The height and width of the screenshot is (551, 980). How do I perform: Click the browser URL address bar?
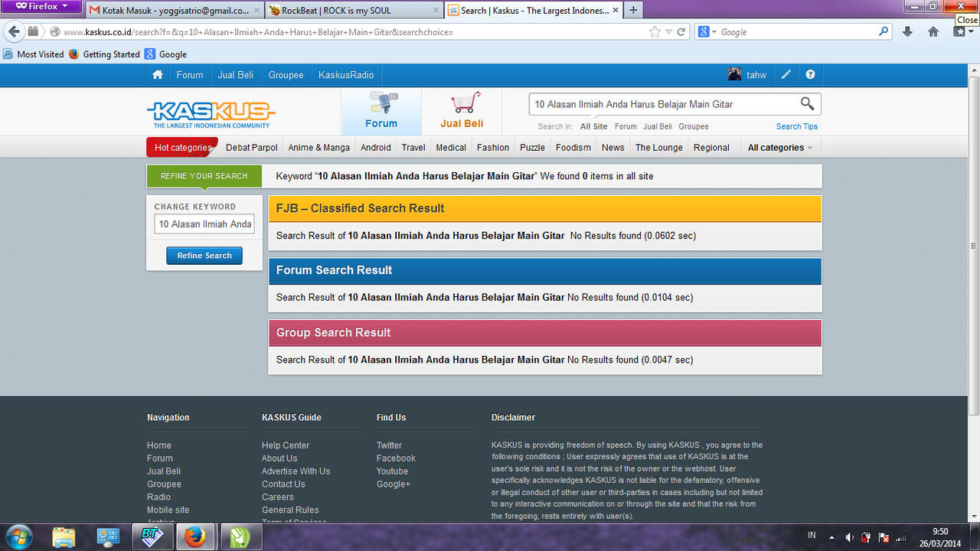[x=352, y=32]
